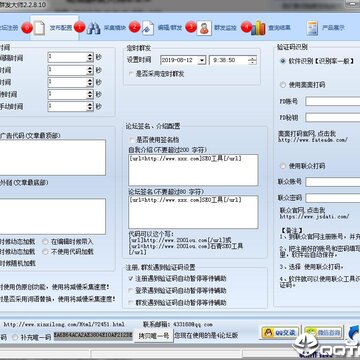Click the highlighted unique code field
Viewport: 360px width, 360px height.
[x=93, y=335]
